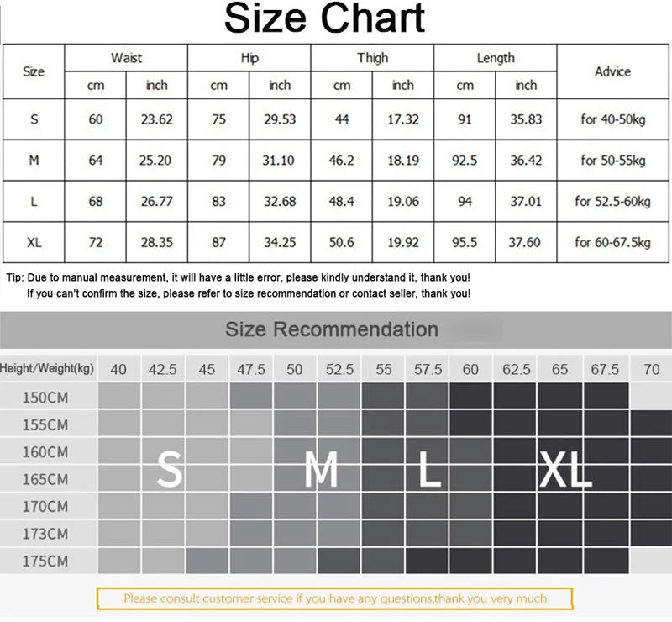The width and height of the screenshot is (672, 622).
Task: Select the 150CM height row label
Action: point(46,398)
